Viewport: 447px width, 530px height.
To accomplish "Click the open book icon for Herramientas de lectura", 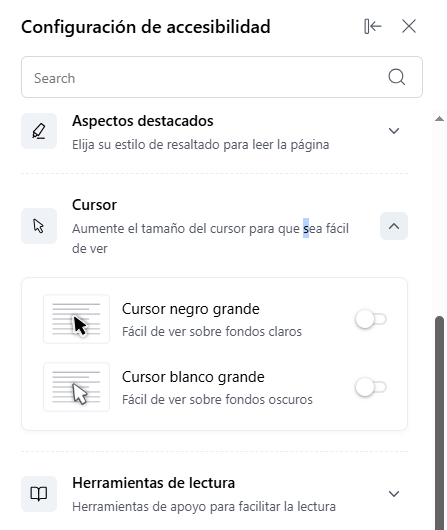I will click(x=39, y=494).
